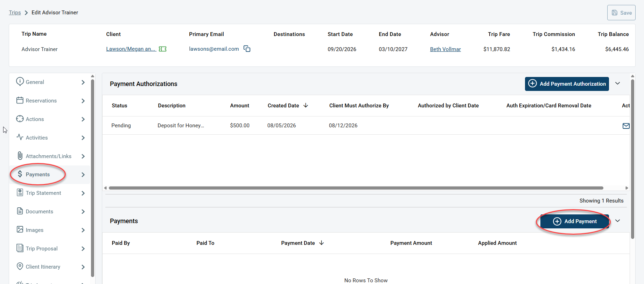Click the ticket icon next to client name

162,49
